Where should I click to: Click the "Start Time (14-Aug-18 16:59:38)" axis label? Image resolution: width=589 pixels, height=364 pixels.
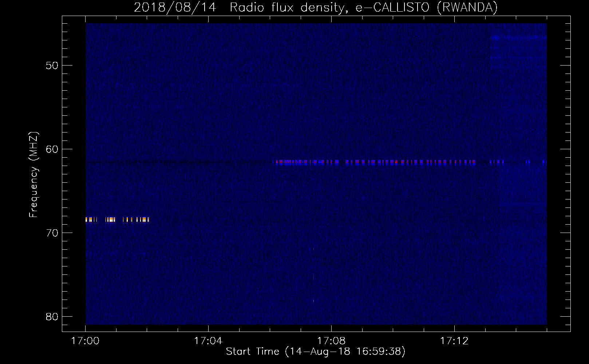click(316, 352)
